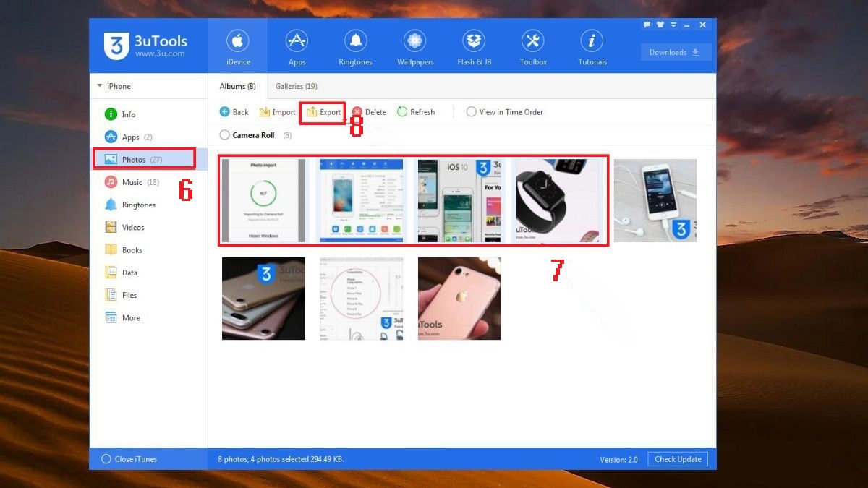
Task: Select the Apple Watch thumbnail
Action: (557, 200)
